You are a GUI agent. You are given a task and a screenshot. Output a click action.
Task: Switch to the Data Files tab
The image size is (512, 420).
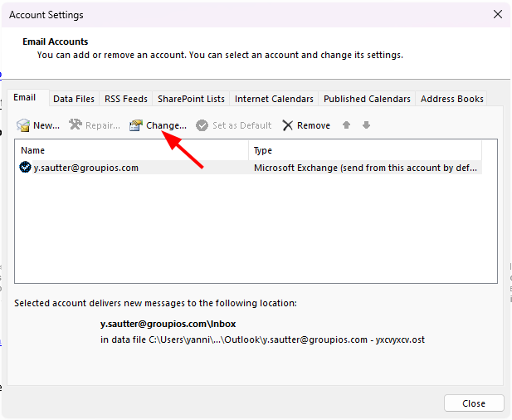(x=74, y=99)
